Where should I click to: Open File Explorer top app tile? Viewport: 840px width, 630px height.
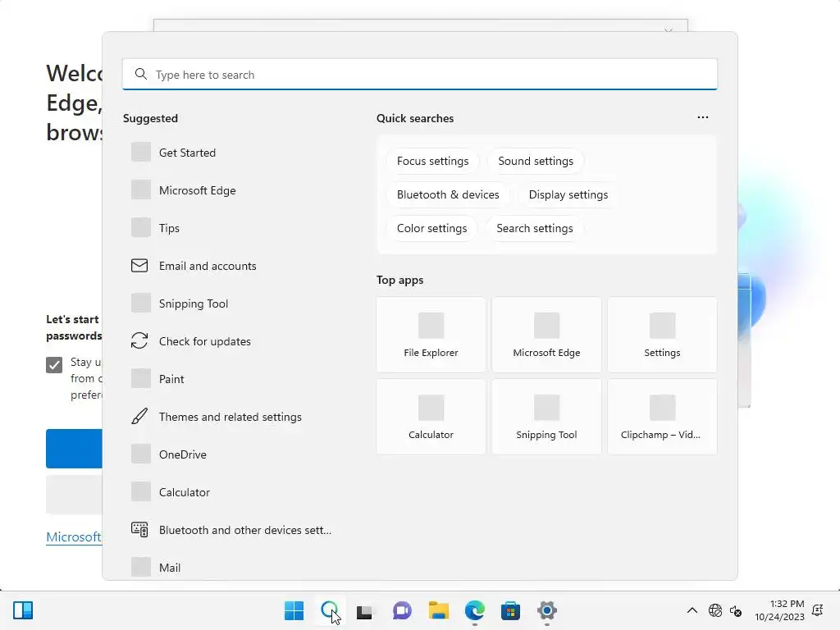point(431,335)
